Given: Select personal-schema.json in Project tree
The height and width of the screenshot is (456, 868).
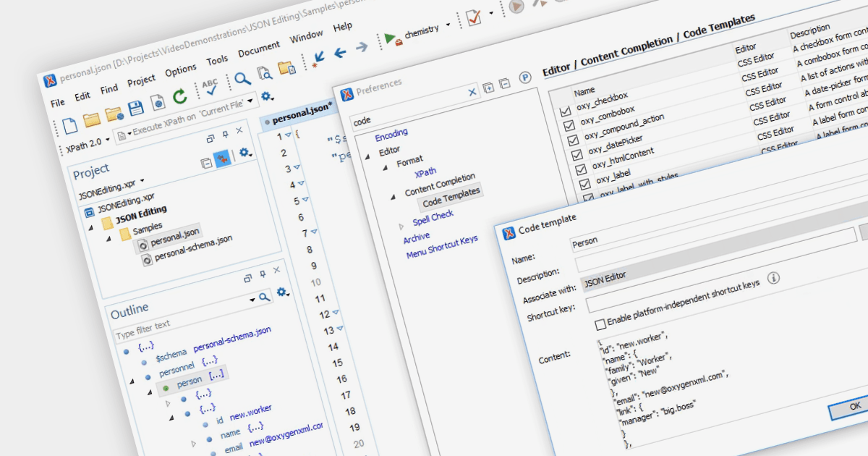Looking at the screenshot, I should [x=194, y=247].
